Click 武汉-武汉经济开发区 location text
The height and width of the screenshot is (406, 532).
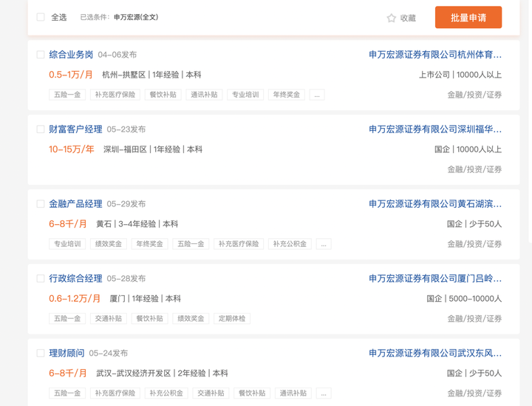click(134, 373)
